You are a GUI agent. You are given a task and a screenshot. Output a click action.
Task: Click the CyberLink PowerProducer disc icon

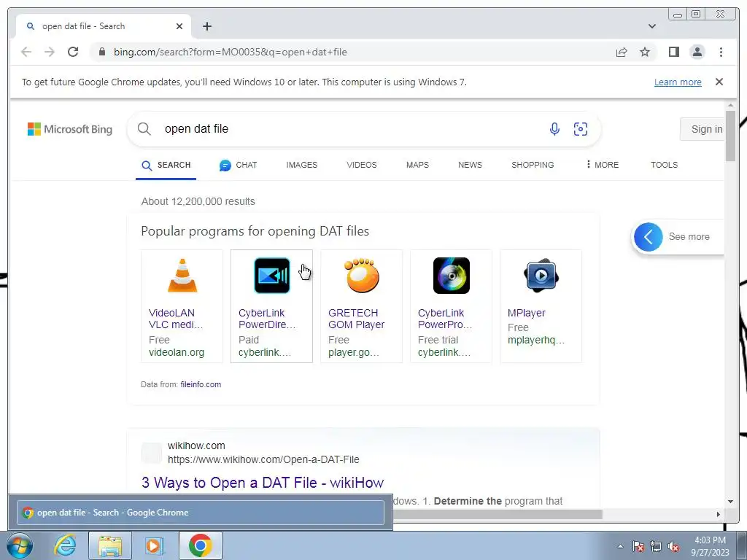(451, 275)
